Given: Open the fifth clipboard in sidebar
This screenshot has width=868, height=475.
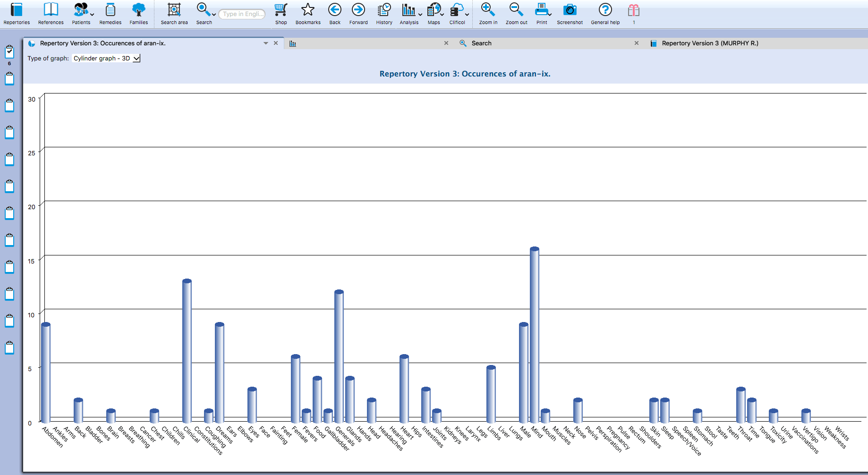Looking at the screenshot, I should pos(9,159).
